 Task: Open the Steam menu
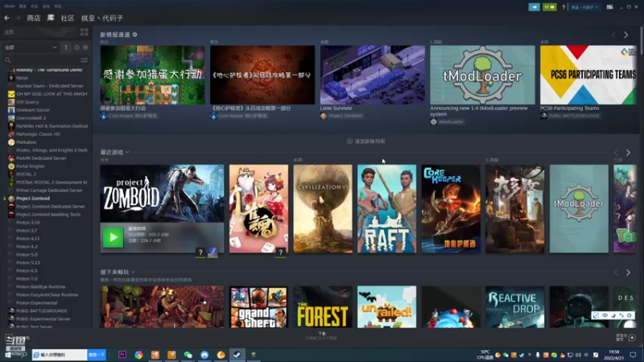pos(9,6)
